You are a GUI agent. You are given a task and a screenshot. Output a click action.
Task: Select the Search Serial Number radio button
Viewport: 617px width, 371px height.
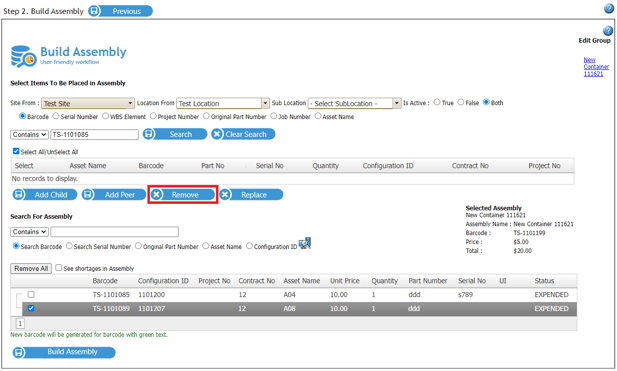tap(69, 246)
